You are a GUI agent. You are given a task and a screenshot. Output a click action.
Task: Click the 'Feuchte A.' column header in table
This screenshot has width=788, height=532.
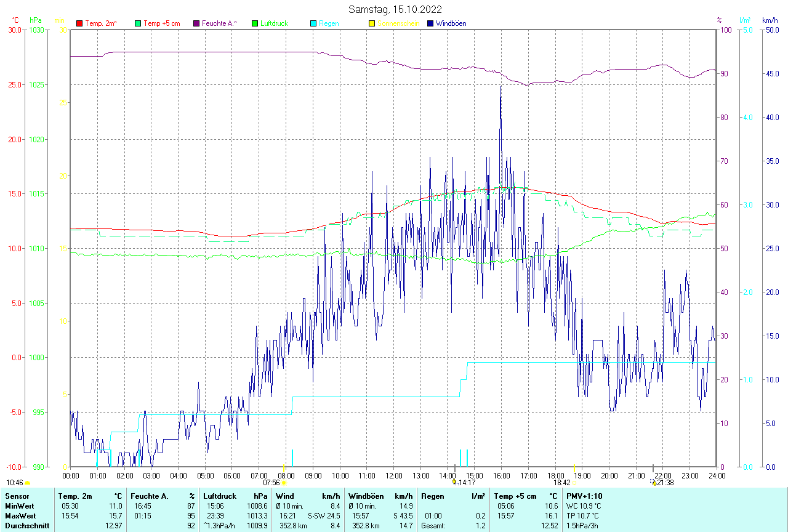click(150, 496)
